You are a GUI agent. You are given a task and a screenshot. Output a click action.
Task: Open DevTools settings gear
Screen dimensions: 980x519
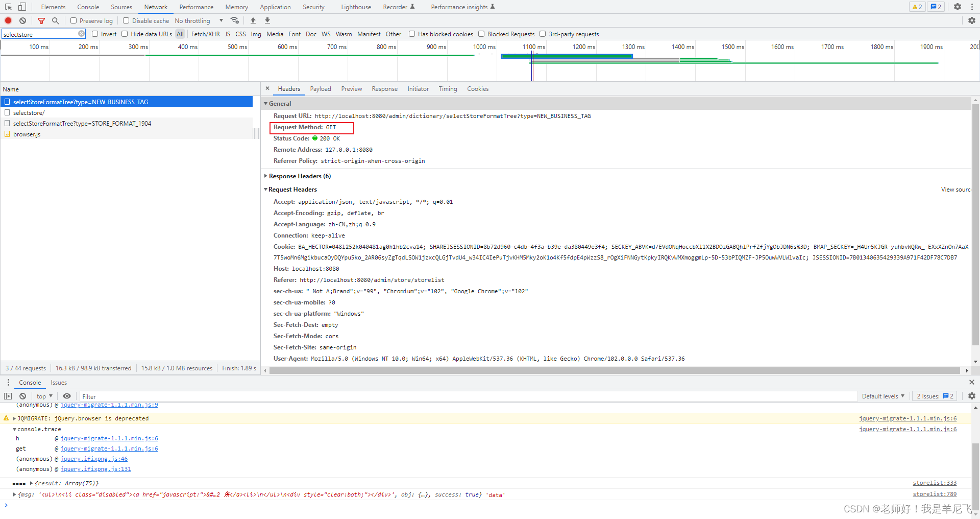tap(958, 7)
